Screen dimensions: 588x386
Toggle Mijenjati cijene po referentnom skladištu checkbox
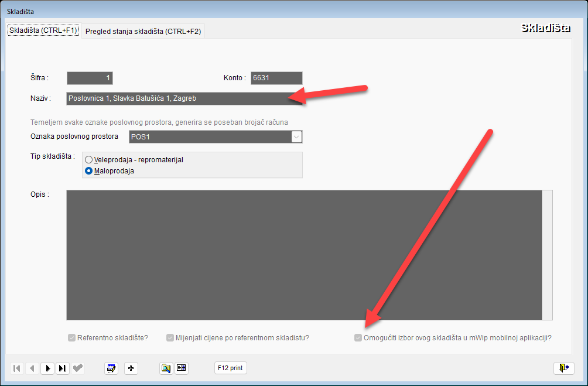tap(170, 338)
